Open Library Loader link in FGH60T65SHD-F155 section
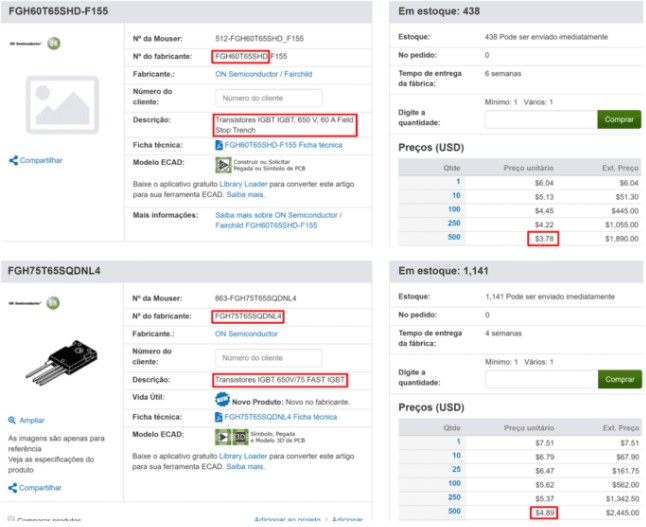This screenshot has width=646, height=527. point(243,184)
